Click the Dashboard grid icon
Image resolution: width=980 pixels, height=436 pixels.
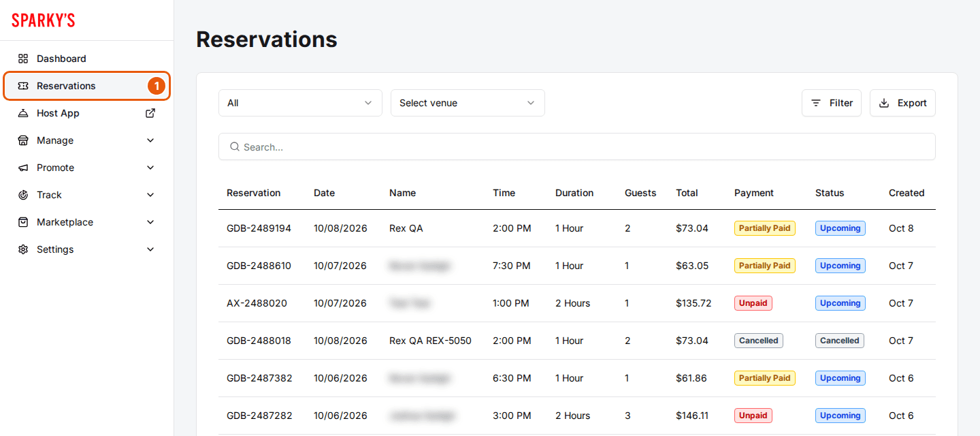coord(23,59)
